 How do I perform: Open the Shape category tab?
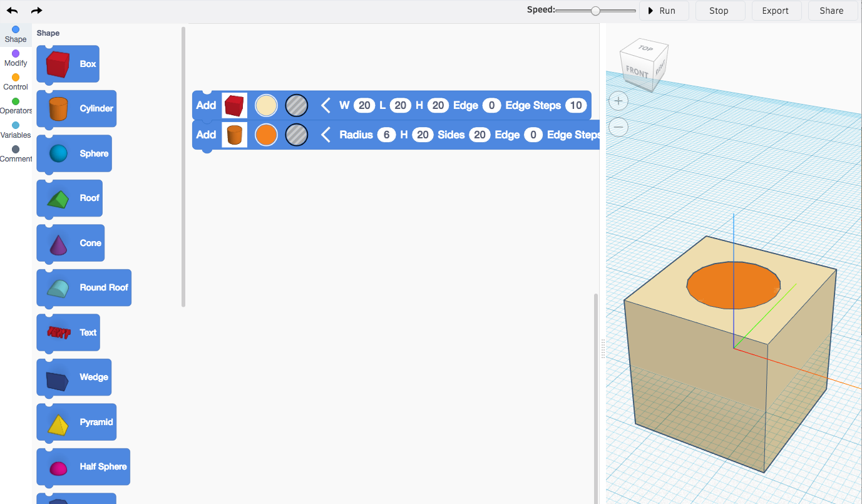click(x=16, y=34)
